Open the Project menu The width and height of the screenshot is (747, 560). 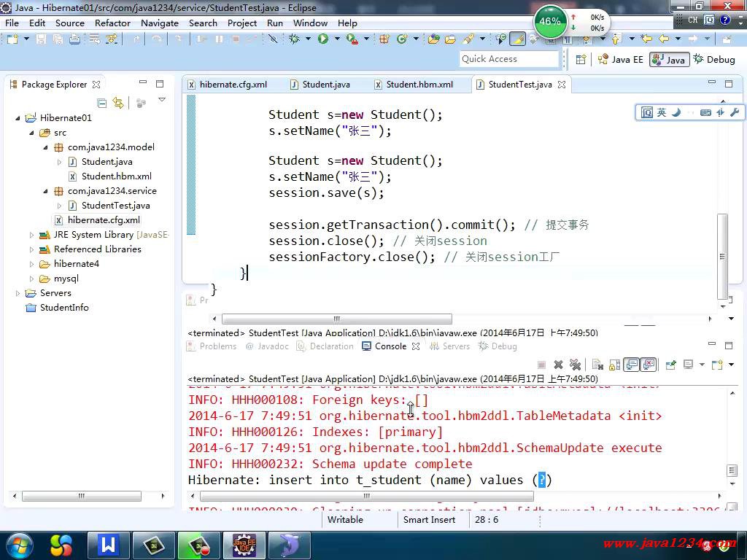[242, 23]
